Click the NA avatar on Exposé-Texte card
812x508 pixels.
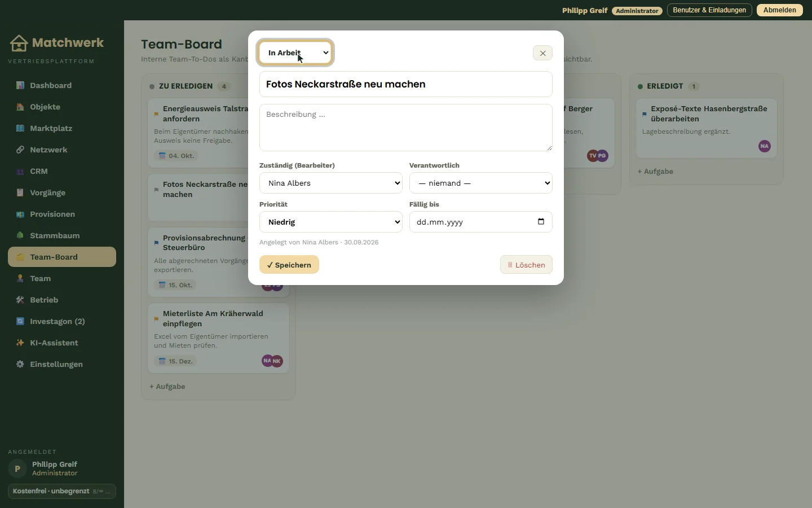coord(765,146)
